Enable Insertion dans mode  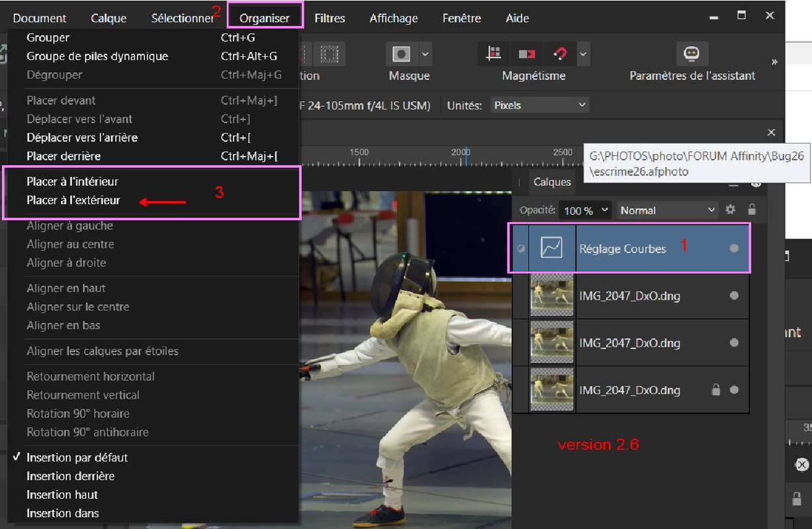tap(152, 513)
